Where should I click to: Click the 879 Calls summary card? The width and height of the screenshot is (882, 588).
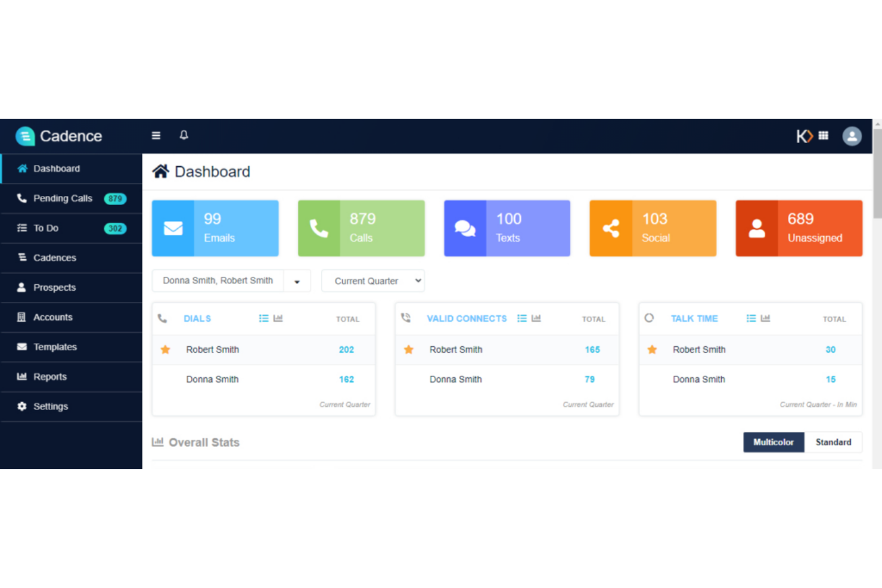[x=361, y=228]
